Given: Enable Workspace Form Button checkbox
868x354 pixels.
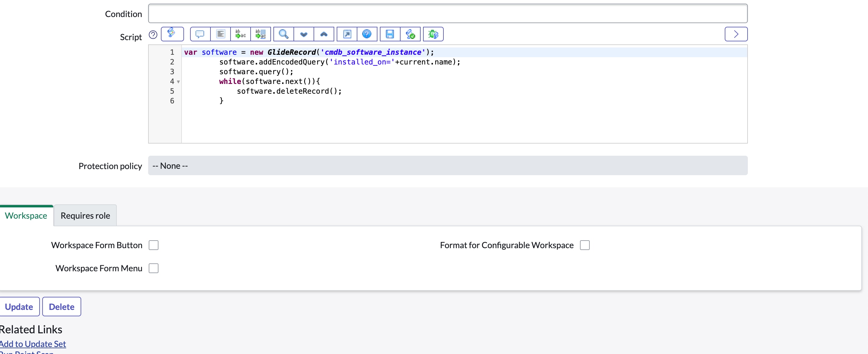Looking at the screenshot, I should [x=154, y=245].
